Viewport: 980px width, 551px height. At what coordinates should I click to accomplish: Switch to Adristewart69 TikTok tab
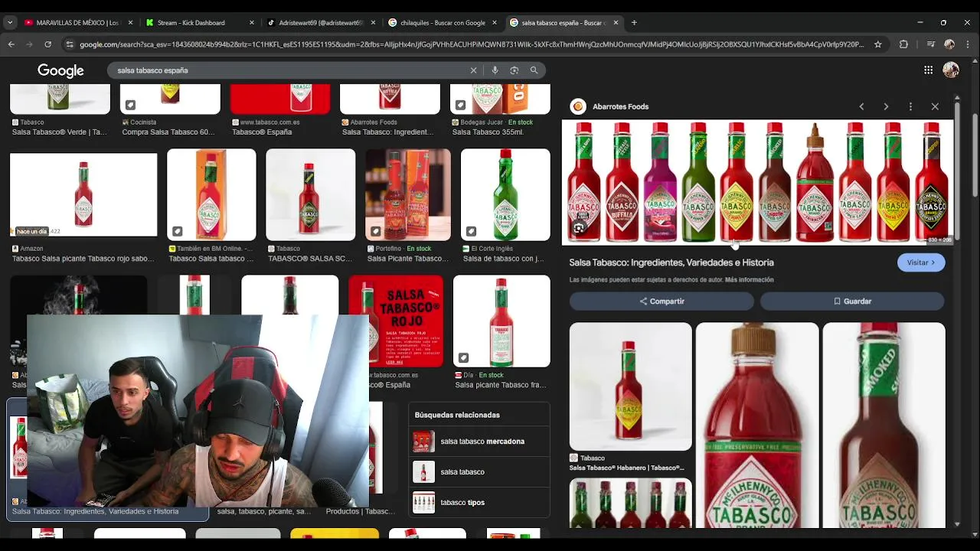319,23
